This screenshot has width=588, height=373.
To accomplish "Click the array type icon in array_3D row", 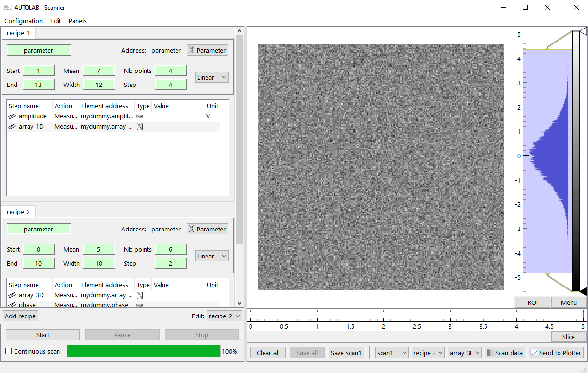I will pos(140,295).
